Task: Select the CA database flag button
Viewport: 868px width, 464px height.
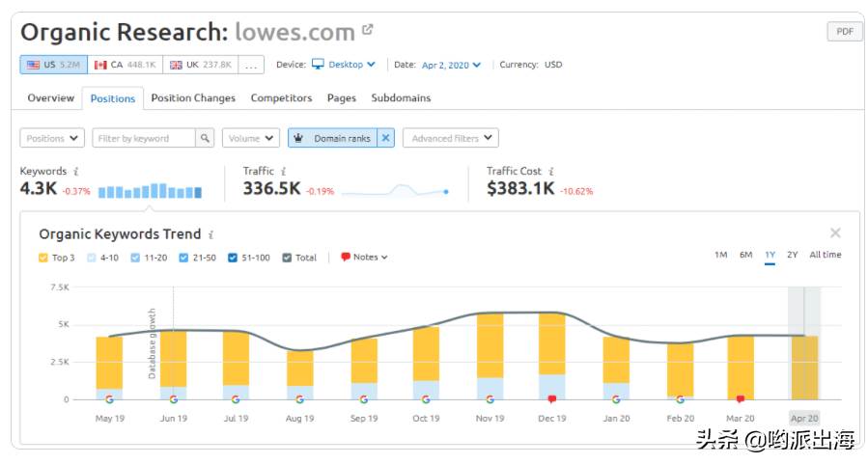Action: coord(126,65)
